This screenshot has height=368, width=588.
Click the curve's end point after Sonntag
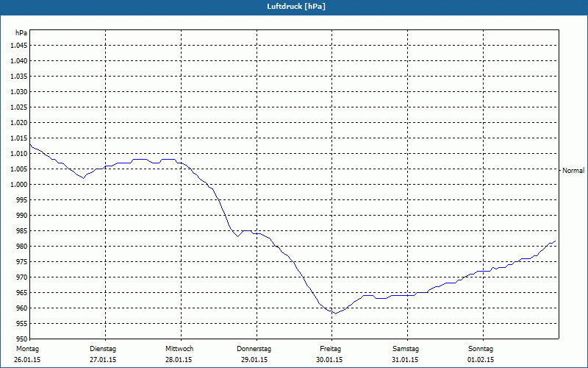click(555, 241)
